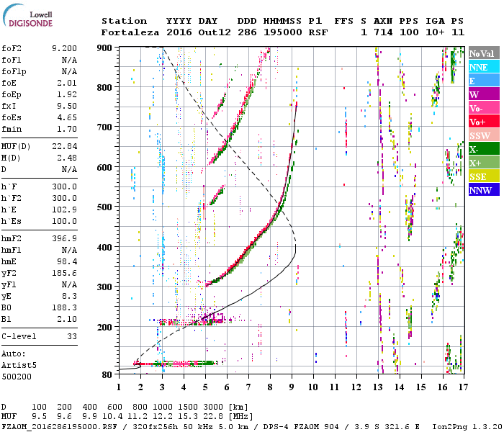Click the year 2016 in header
Viewport: 504px width, 432px height.
[179, 32]
